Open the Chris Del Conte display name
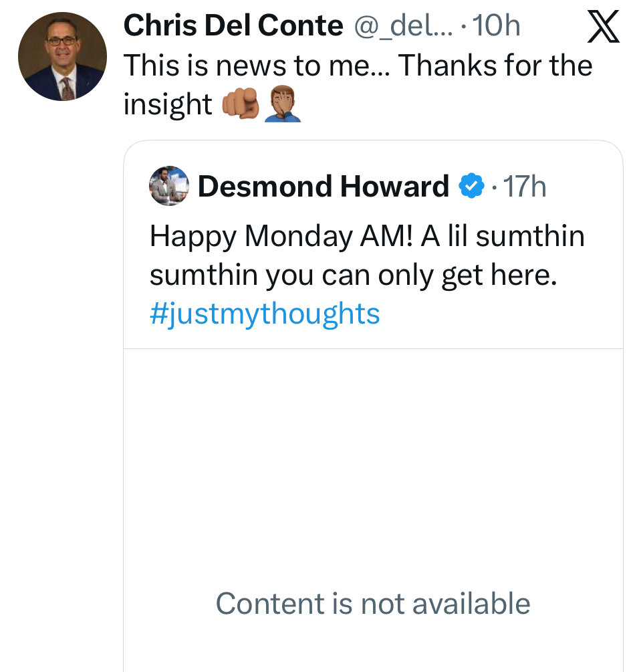The image size is (627, 672). (x=233, y=27)
